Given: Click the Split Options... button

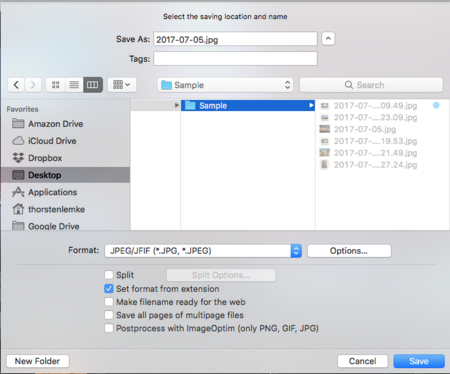Looking at the screenshot, I should (221, 275).
